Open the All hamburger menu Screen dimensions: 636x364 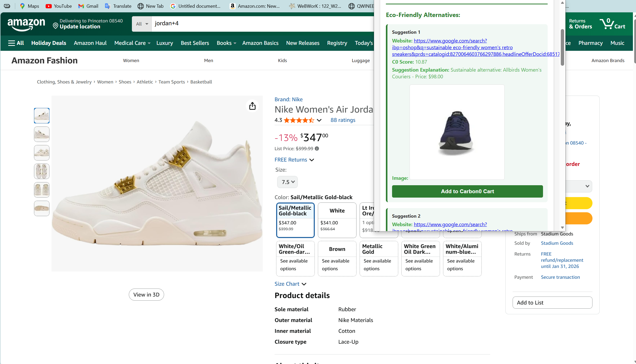tap(16, 43)
